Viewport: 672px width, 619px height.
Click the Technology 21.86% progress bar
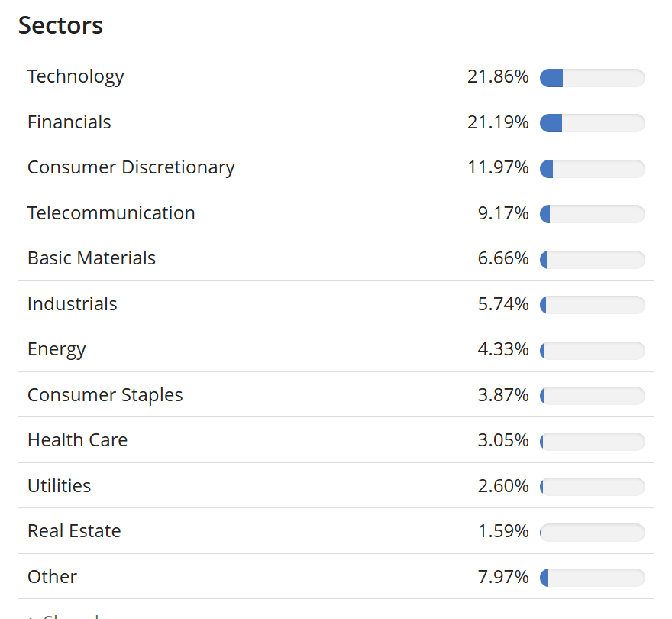click(x=592, y=78)
